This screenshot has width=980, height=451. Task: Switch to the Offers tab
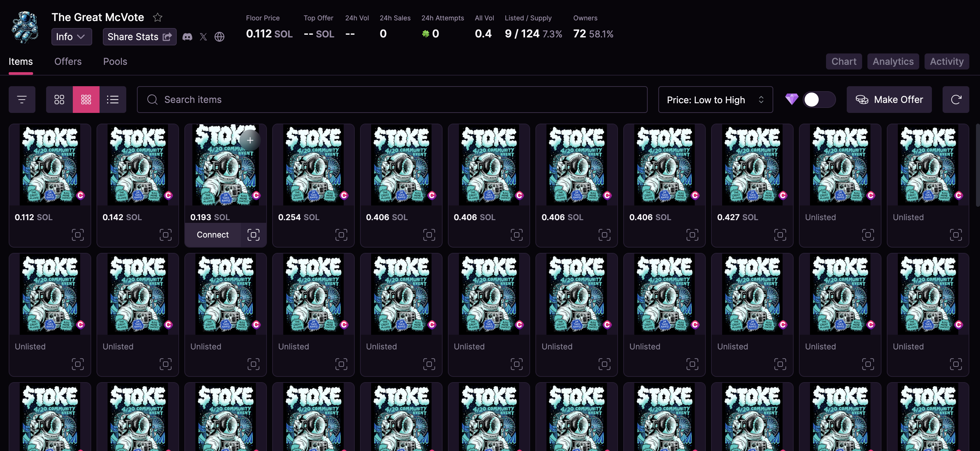pos(68,61)
